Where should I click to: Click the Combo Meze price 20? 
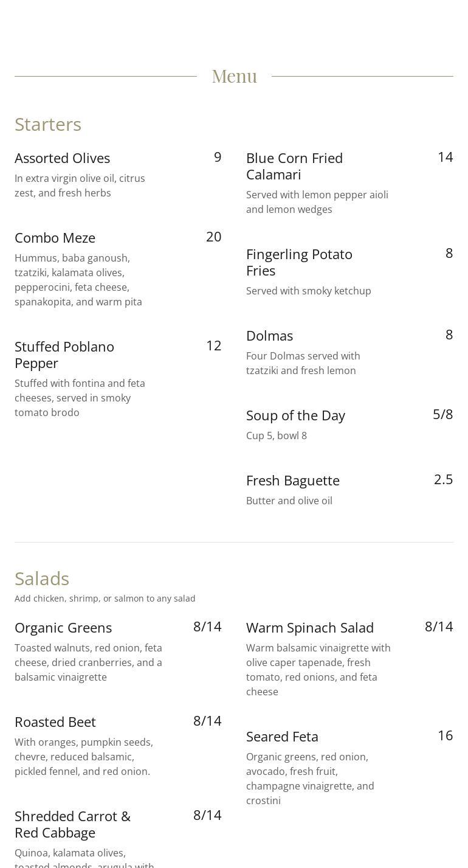tap(213, 237)
